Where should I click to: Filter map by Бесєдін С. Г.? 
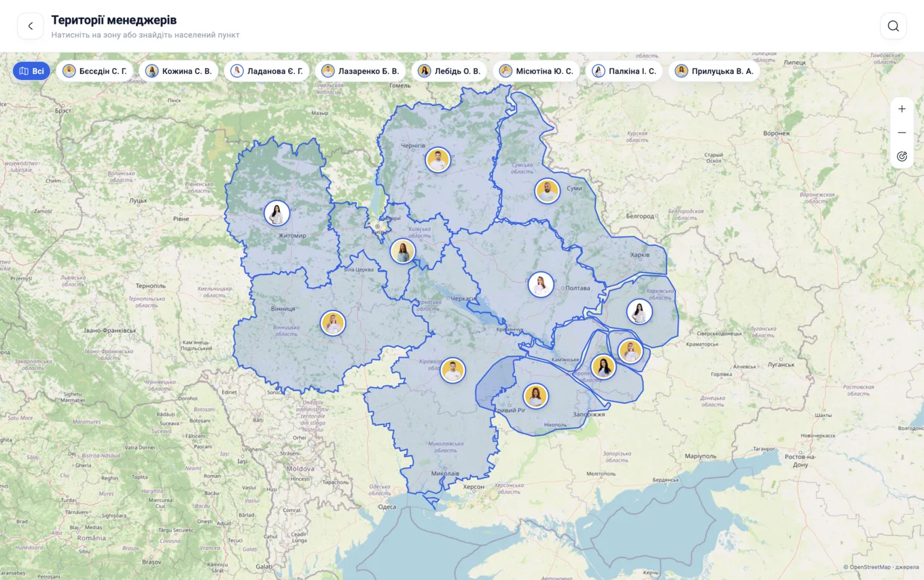pyautogui.click(x=94, y=71)
